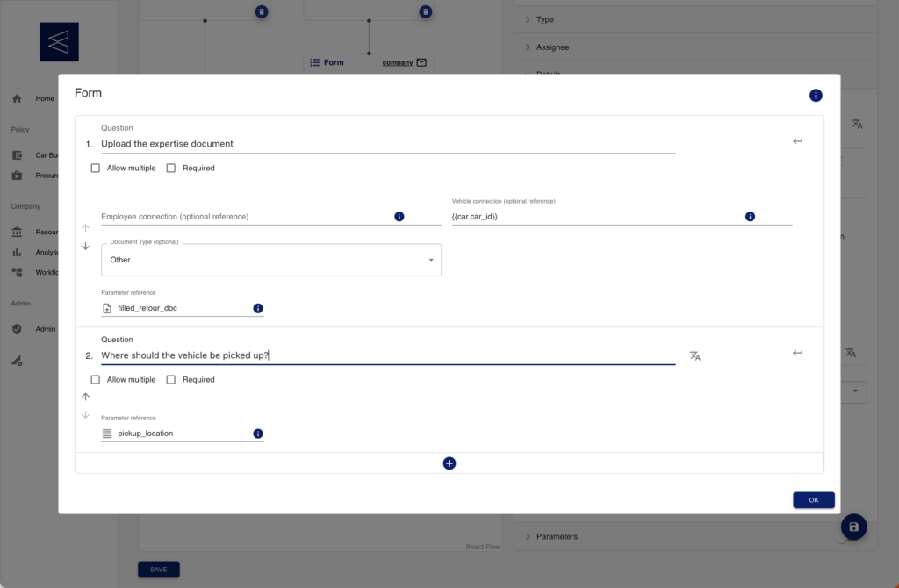Click the company logo in sidebar

point(59,42)
